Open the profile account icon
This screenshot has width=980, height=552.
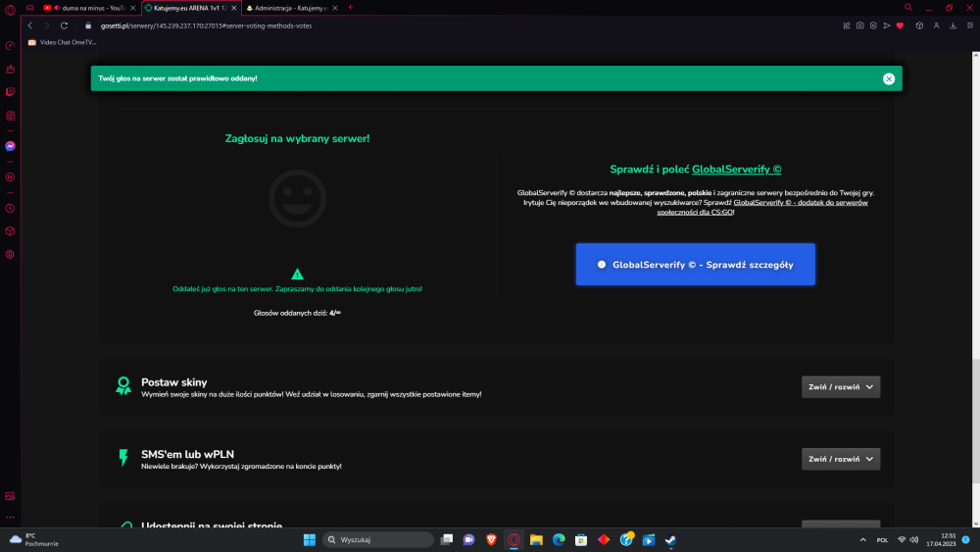(x=936, y=25)
